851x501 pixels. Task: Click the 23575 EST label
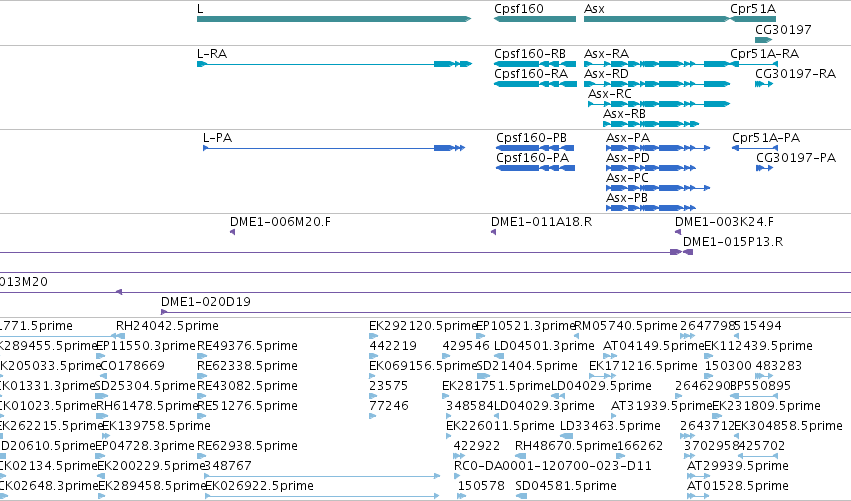(388, 386)
